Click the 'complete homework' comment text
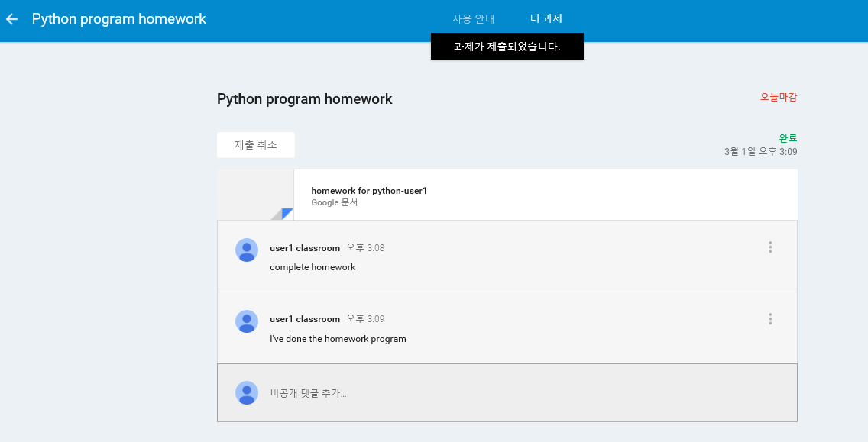 pos(313,267)
